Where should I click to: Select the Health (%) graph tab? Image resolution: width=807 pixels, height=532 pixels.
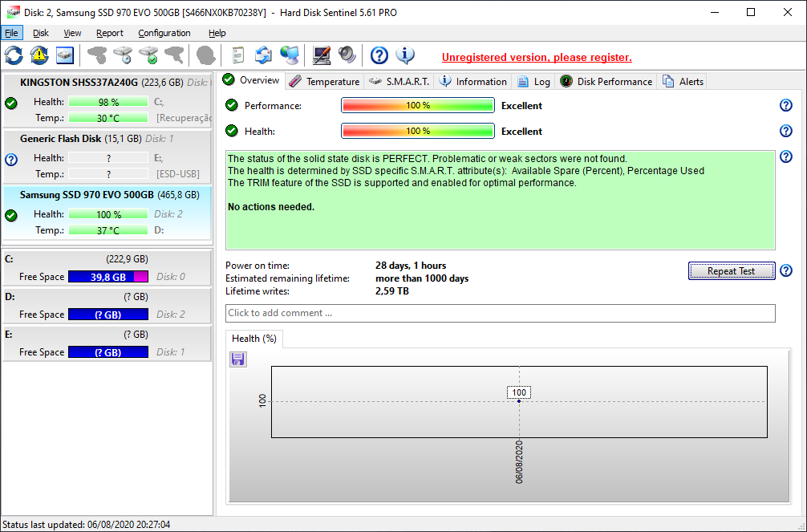254,339
